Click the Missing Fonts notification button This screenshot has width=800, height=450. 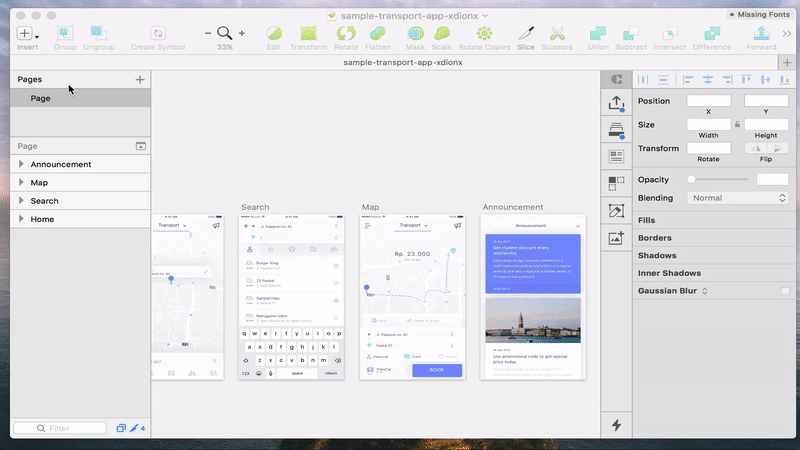(x=761, y=14)
